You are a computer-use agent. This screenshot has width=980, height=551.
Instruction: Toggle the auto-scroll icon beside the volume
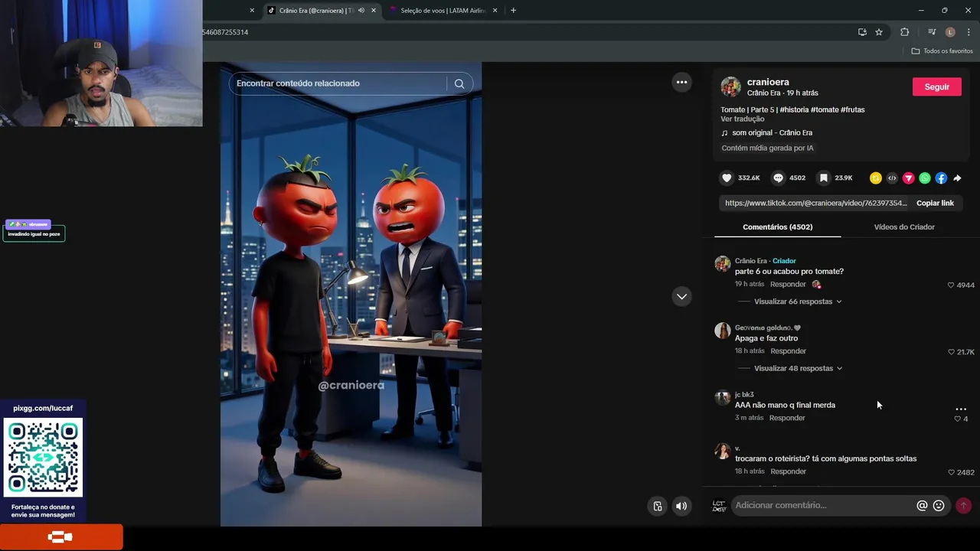coord(657,506)
